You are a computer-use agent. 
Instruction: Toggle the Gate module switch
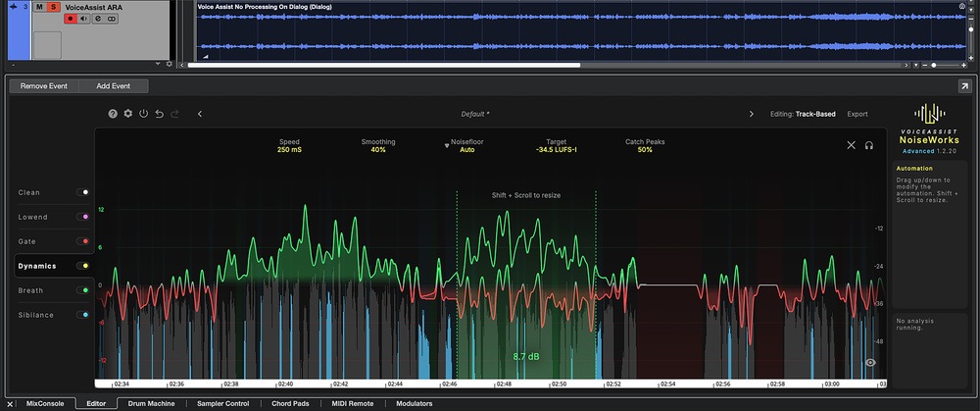click(82, 241)
